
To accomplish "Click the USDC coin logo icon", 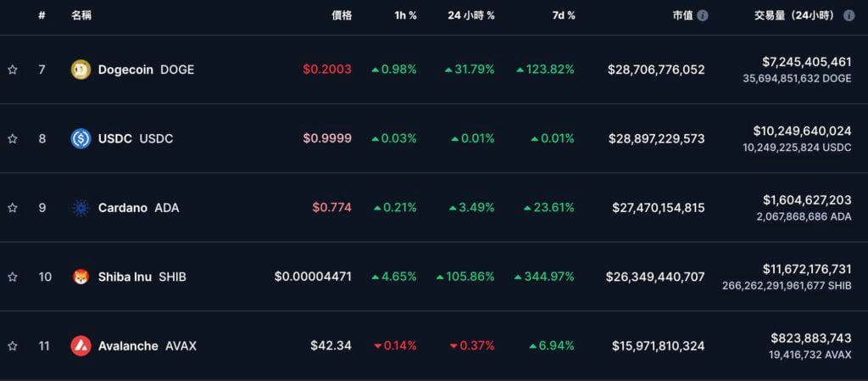I will pos(81,138).
